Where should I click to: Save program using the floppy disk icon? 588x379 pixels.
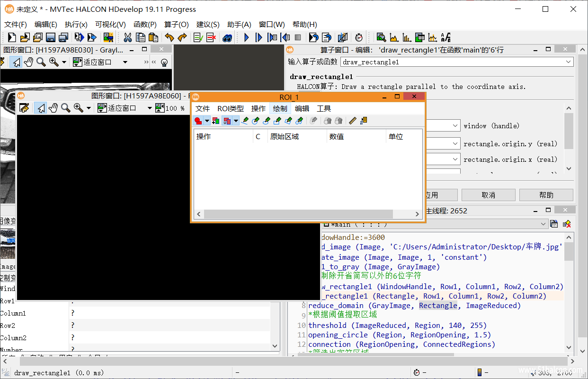(50, 37)
